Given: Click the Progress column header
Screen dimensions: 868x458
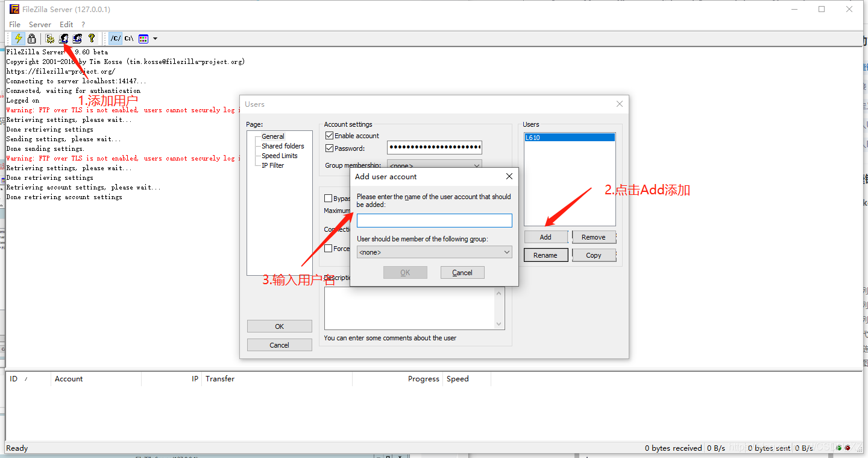Looking at the screenshot, I should tap(398, 379).
